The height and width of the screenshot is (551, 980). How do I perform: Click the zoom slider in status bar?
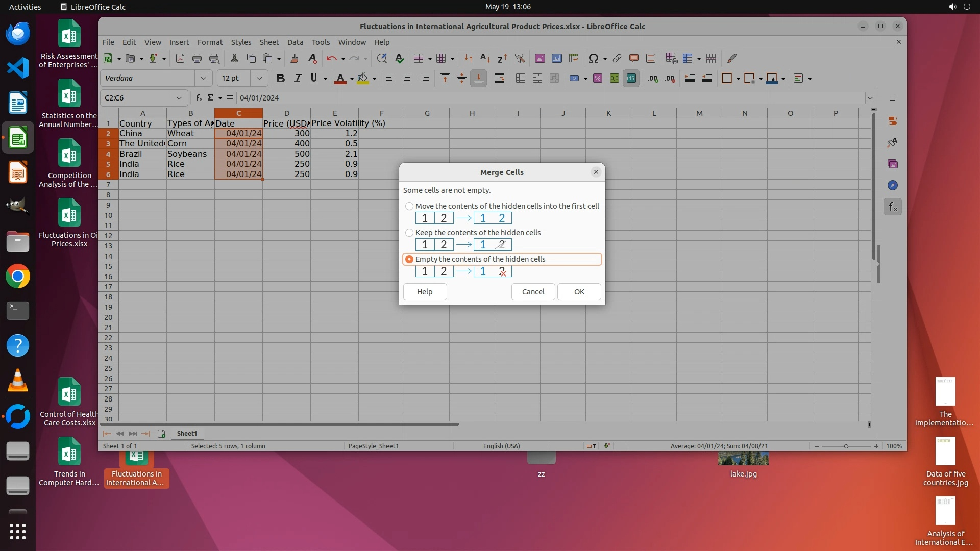click(x=846, y=446)
